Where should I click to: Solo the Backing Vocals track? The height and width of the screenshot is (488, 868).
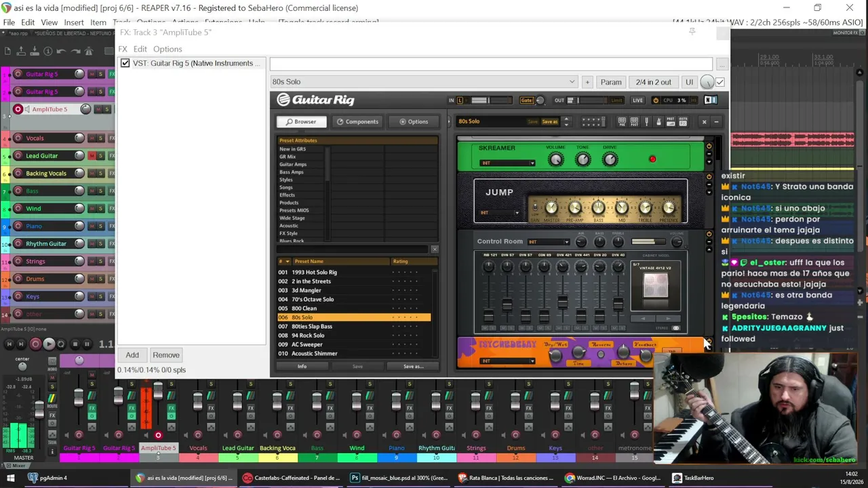(101, 174)
